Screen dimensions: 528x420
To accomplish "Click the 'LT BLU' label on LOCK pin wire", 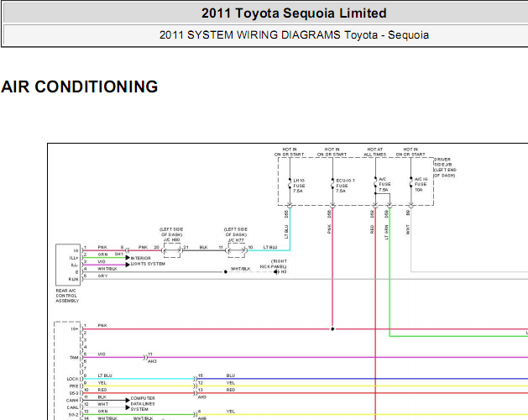I will [x=105, y=375].
